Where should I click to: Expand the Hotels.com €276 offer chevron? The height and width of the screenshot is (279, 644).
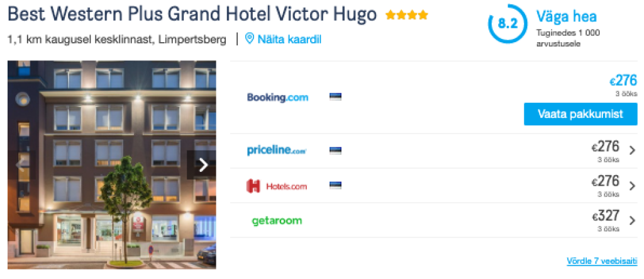point(632,186)
